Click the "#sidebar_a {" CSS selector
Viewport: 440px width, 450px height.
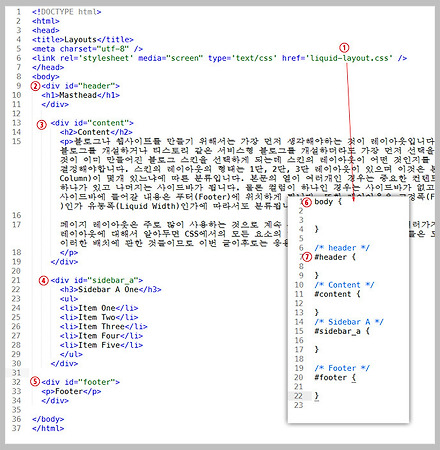tap(342, 331)
